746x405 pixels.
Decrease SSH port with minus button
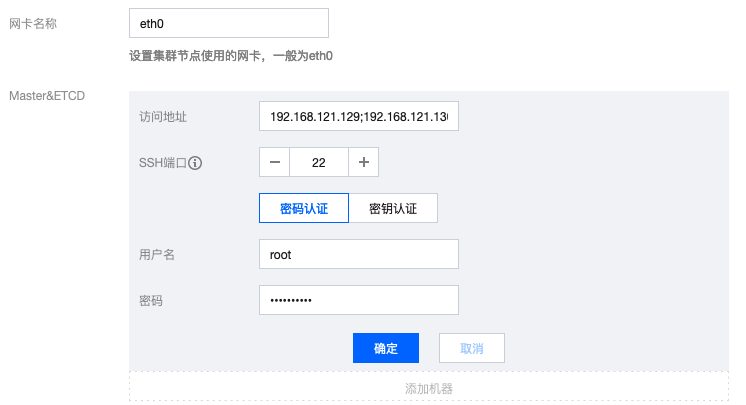[275, 162]
